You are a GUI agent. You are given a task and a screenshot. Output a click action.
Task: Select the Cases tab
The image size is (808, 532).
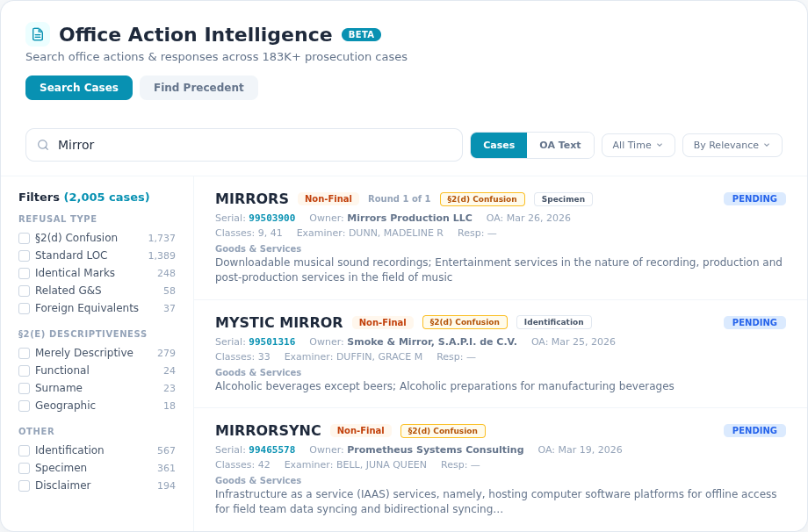tap(498, 145)
